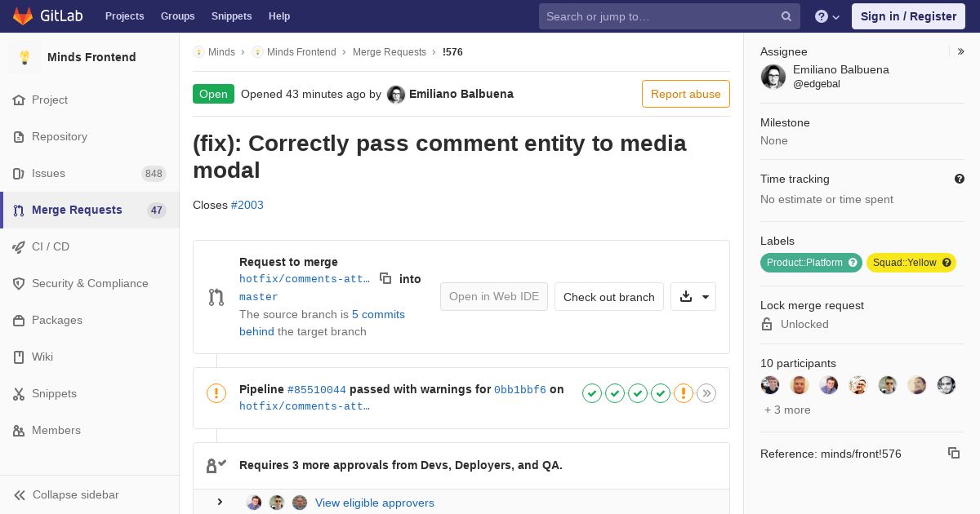Expand the approvers list chevron
This screenshot has width=980, height=514.
coord(220,502)
